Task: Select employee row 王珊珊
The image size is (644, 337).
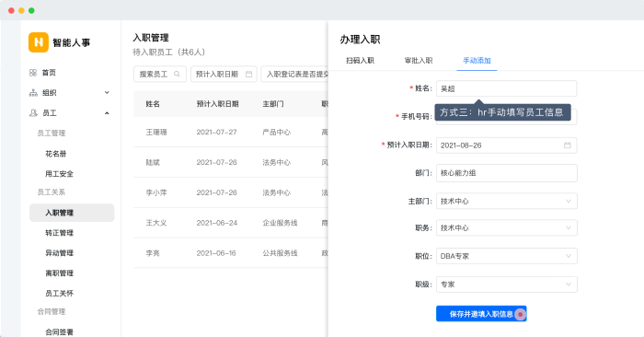Action: (x=231, y=133)
